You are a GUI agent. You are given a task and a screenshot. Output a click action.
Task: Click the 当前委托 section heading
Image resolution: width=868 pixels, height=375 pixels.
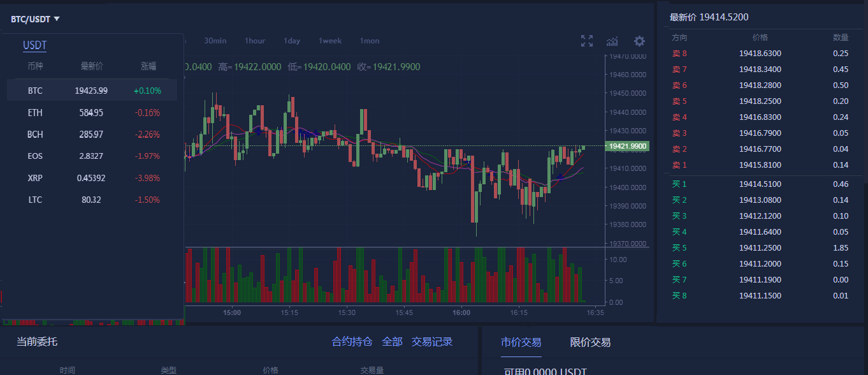(x=37, y=342)
